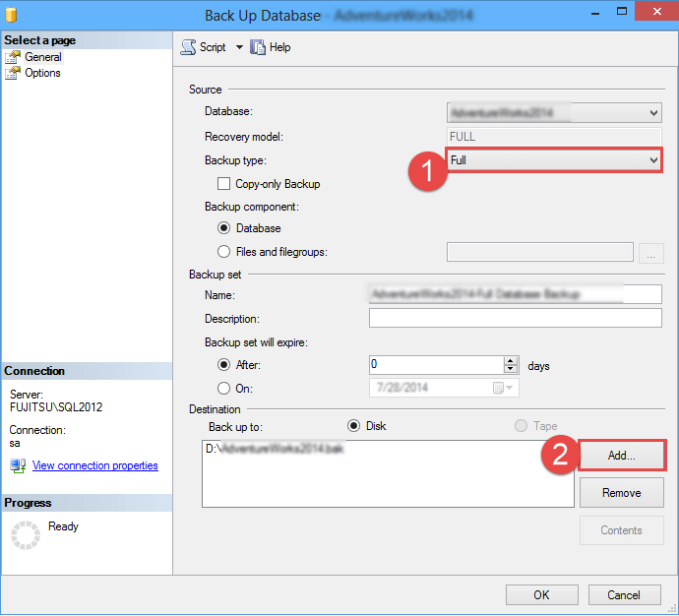Select the Options page icon

13,73
